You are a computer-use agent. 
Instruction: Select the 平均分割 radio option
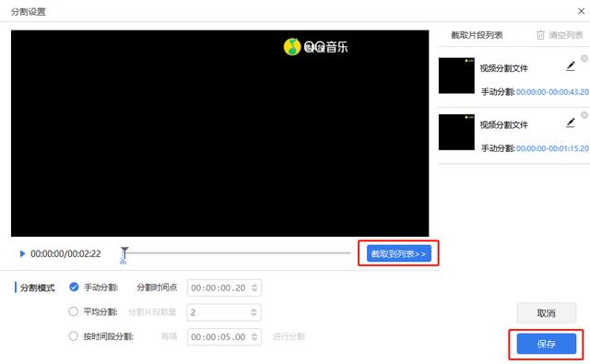tap(74, 311)
